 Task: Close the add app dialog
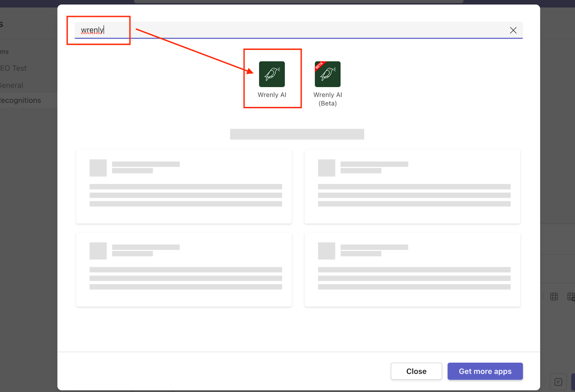pos(416,371)
